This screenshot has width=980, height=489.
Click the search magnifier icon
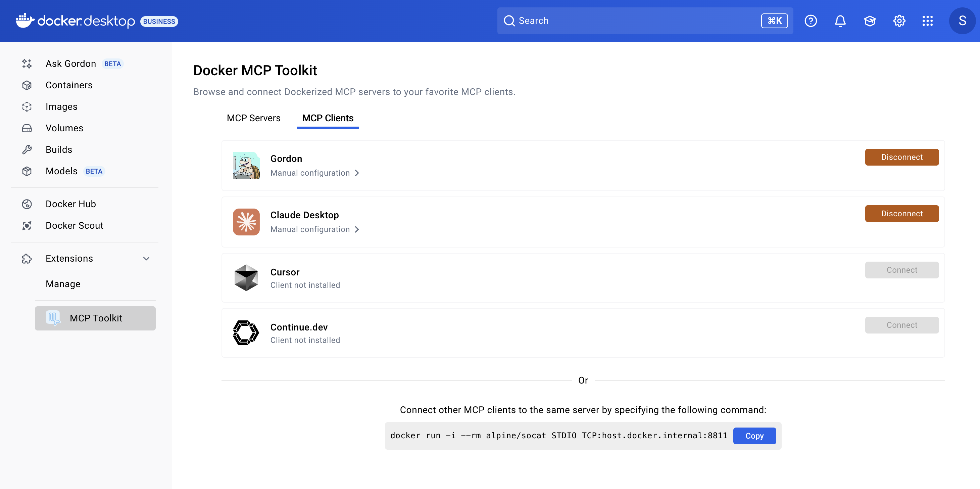(x=509, y=20)
